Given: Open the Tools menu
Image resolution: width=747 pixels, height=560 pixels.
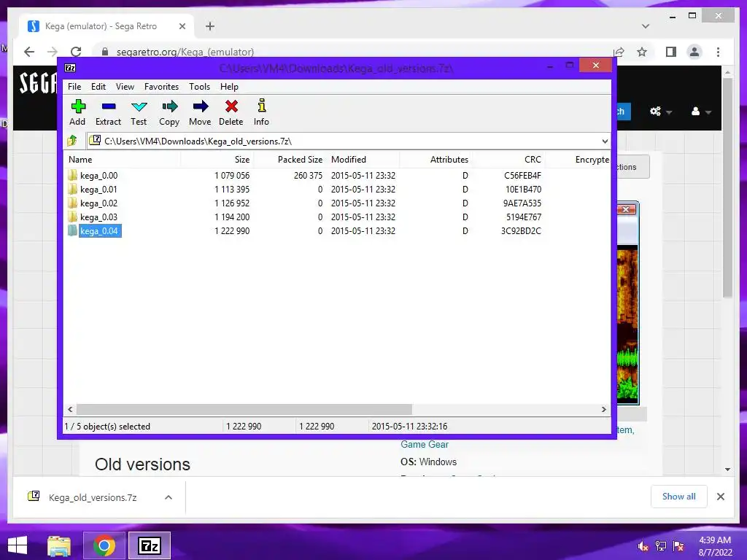Looking at the screenshot, I should [199, 87].
